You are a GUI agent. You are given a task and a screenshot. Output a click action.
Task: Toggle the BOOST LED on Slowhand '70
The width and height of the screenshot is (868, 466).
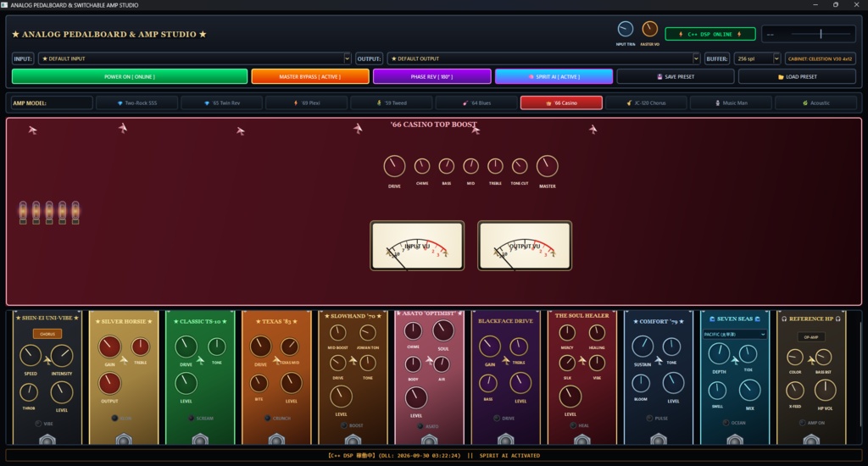point(344,425)
